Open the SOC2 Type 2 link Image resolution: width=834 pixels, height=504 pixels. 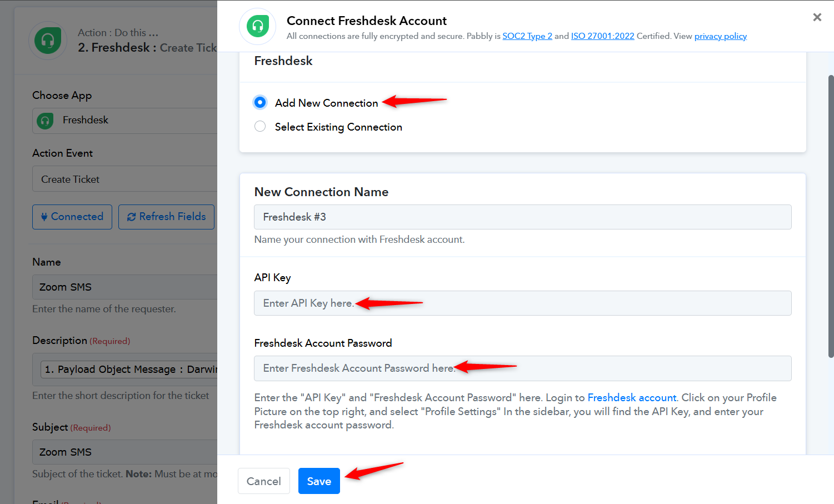(x=527, y=36)
